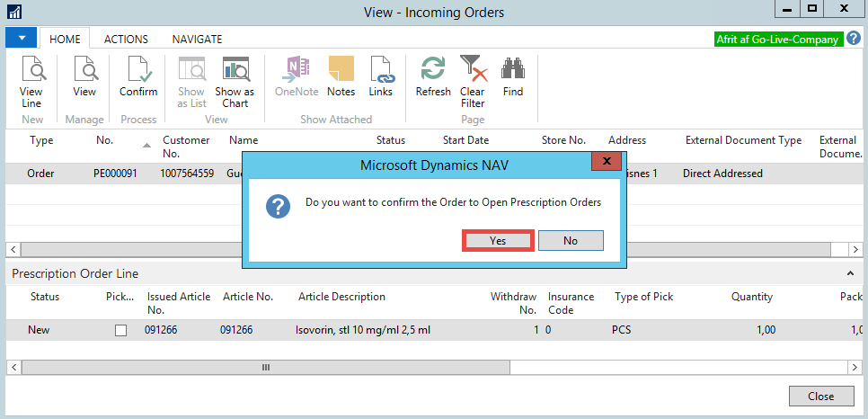This screenshot has width=868, height=419.
Task: Select the Address column header
Action: pyautogui.click(x=627, y=140)
